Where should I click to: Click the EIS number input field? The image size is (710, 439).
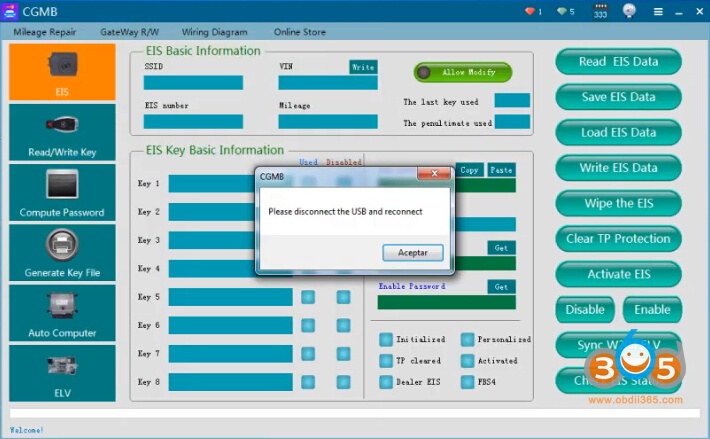click(193, 122)
